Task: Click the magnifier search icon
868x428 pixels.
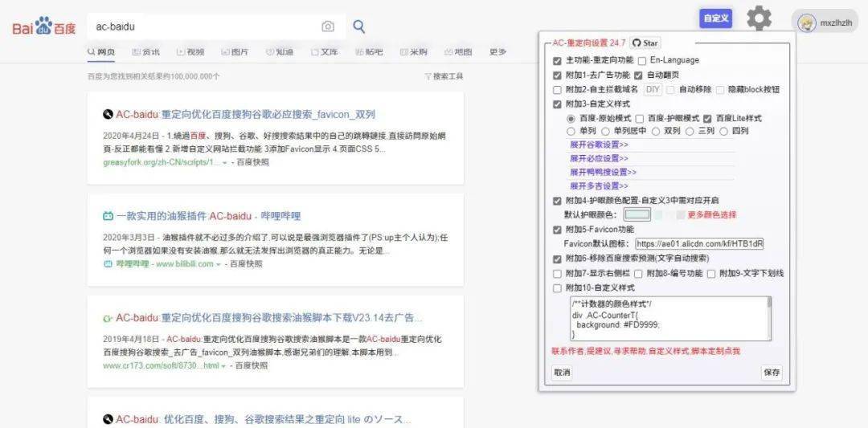Action: point(359,26)
